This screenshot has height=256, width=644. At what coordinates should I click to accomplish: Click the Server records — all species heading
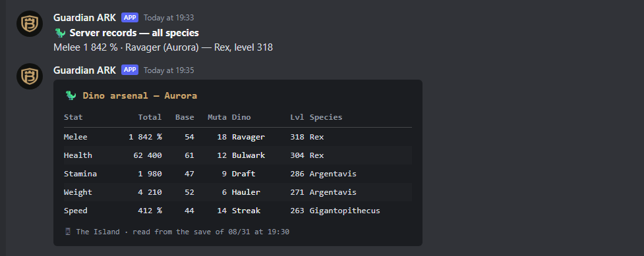pos(134,33)
